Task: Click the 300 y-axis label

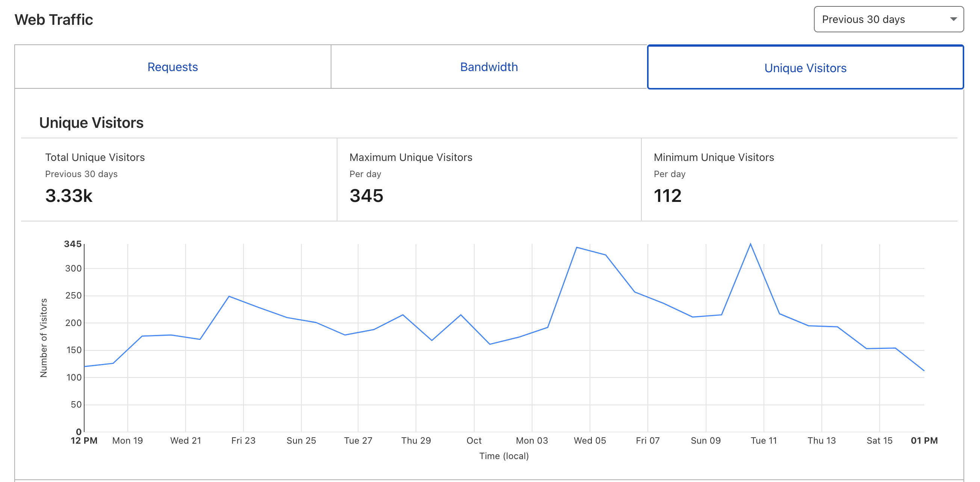Action: click(x=73, y=268)
